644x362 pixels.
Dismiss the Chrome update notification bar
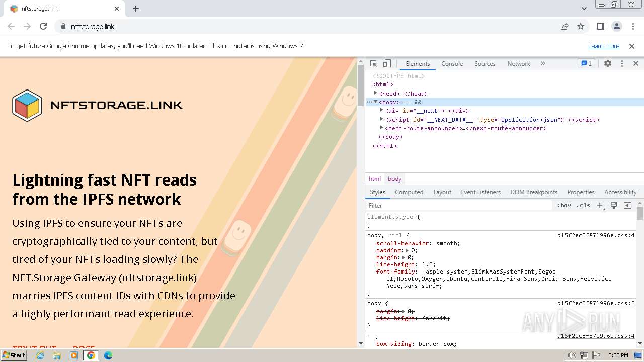click(632, 46)
